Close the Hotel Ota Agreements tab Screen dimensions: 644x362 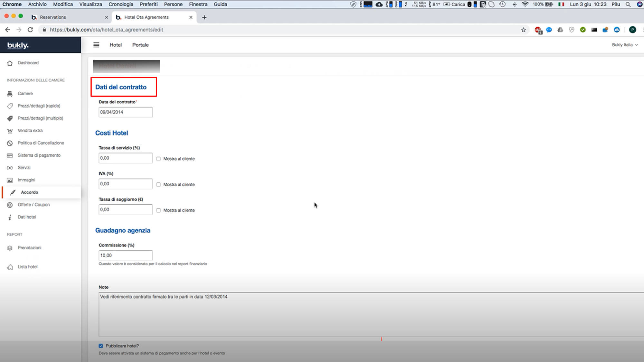pos(191,17)
